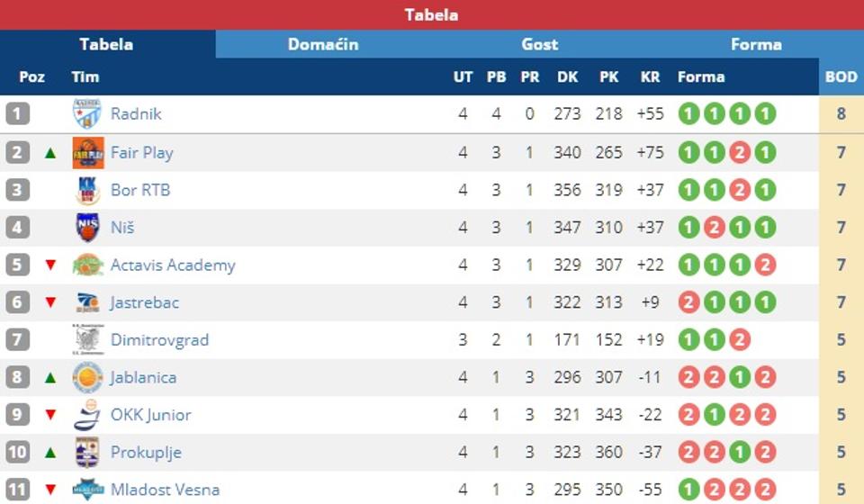Open the Mladost Vesna team page
864x504 pixels.
(x=165, y=490)
